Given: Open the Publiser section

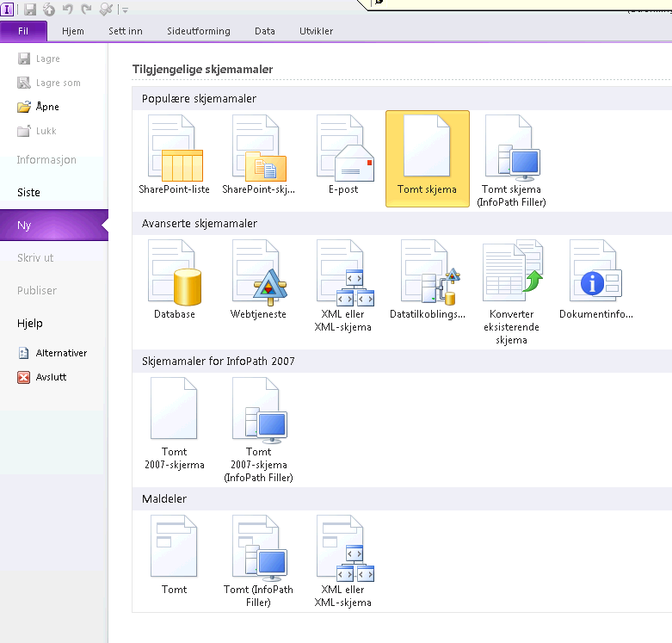Looking at the screenshot, I should (x=37, y=290).
